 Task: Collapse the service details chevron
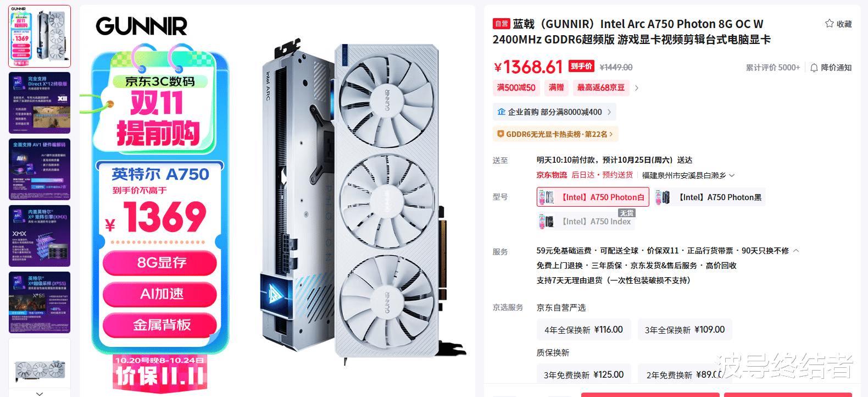[x=796, y=251]
